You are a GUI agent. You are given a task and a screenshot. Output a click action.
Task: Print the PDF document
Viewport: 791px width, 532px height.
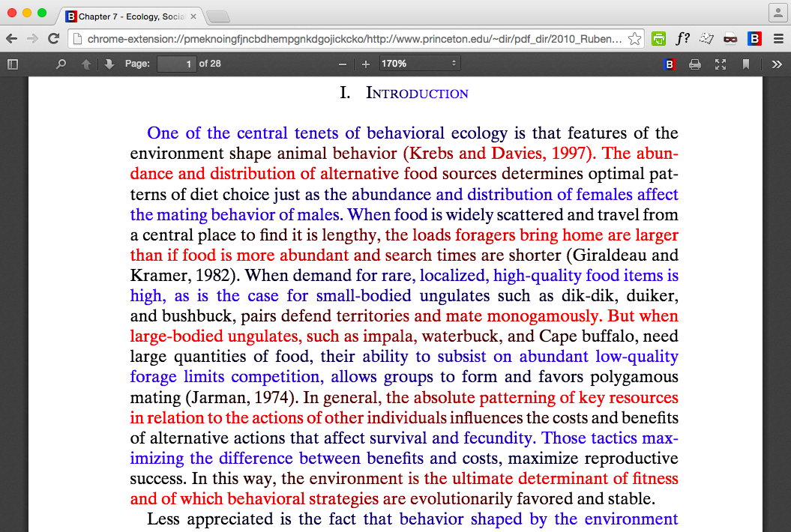[x=694, y=64]
